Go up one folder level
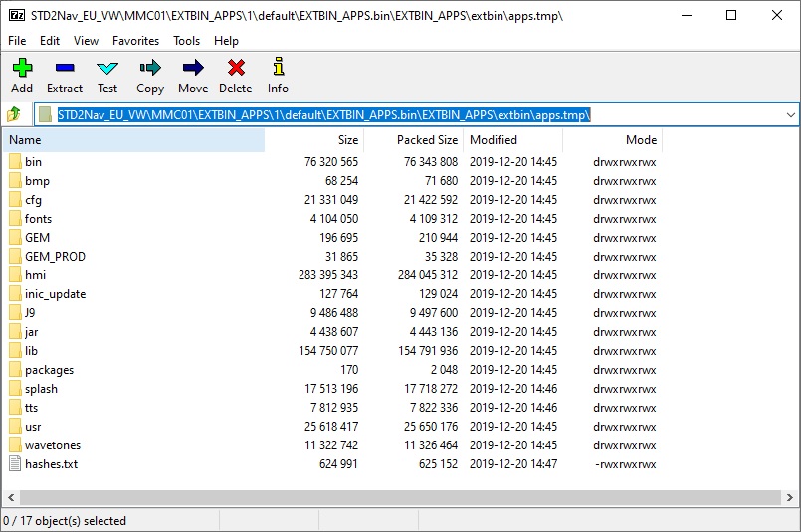Image resolution: width=801 pixels, height=532 pixels. (14, 115)
